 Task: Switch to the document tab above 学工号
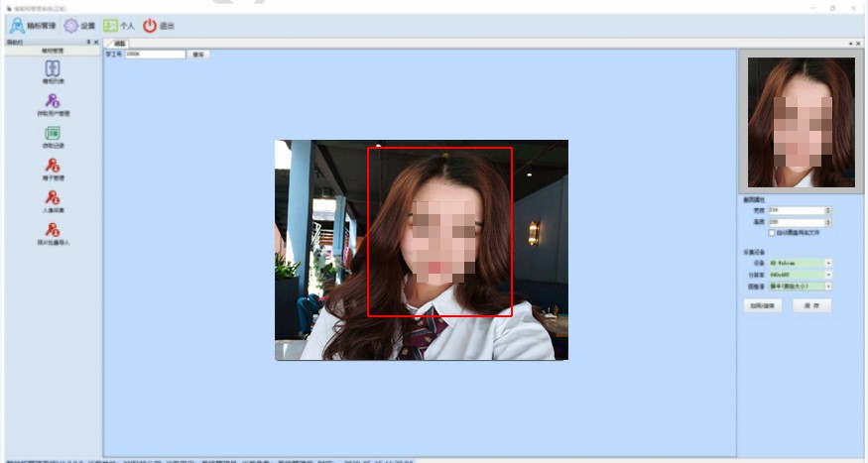[x=119, y=44]
